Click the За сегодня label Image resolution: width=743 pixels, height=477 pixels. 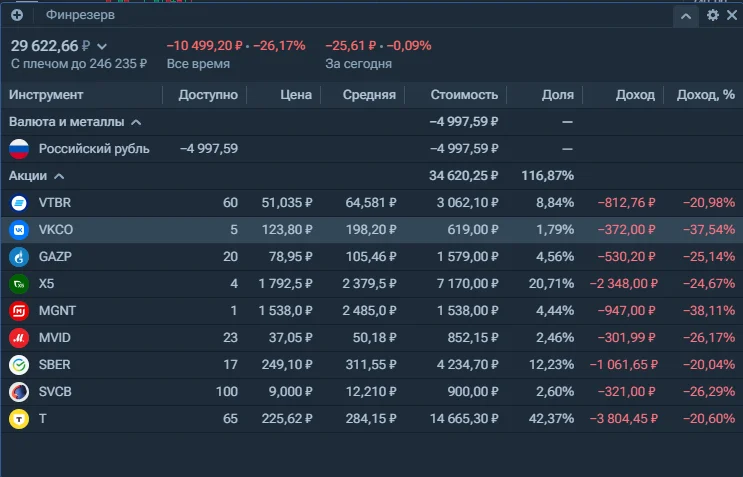[358, 64]
